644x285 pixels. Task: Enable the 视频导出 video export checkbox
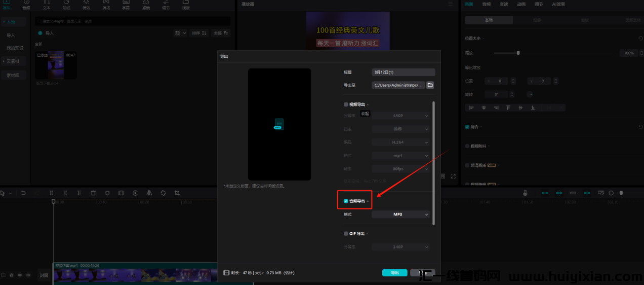346,104
